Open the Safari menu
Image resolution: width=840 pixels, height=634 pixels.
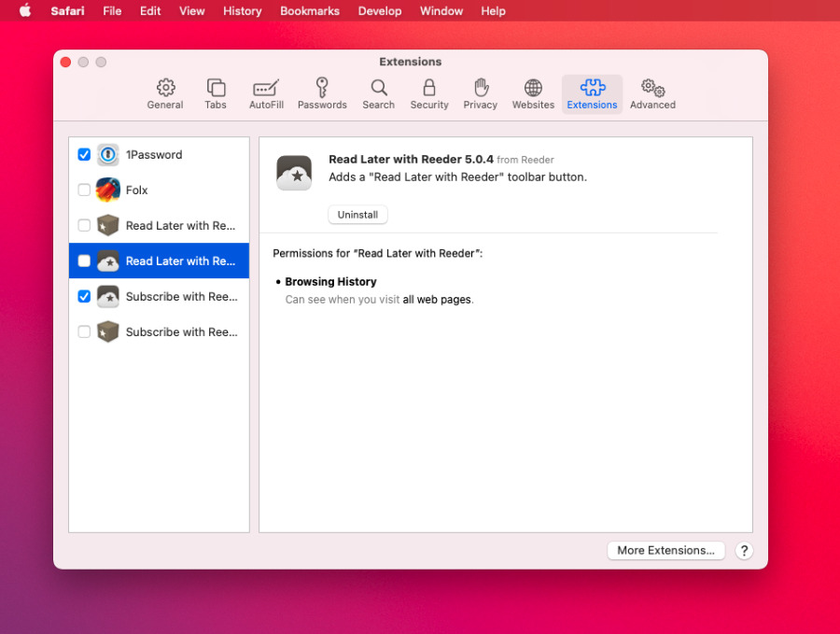tap(67, 10)
